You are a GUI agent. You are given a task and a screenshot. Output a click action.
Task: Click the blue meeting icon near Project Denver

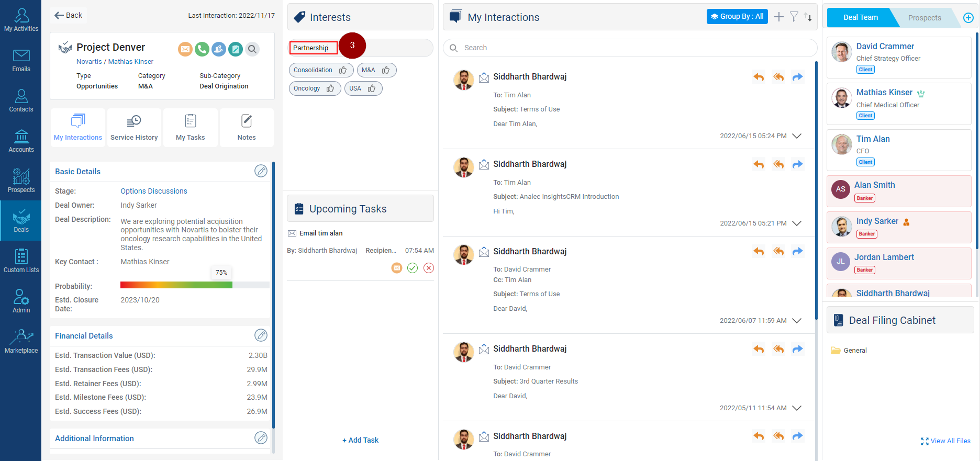[219, 49]
